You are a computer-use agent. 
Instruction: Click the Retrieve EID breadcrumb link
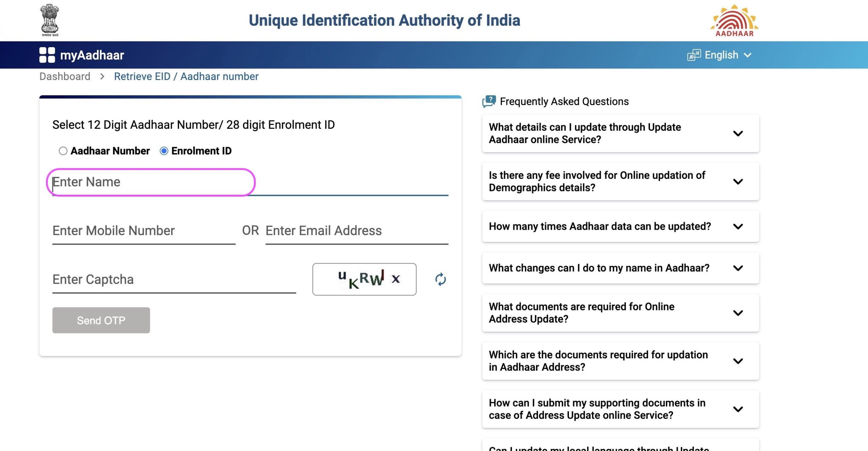tap(186, 76)
